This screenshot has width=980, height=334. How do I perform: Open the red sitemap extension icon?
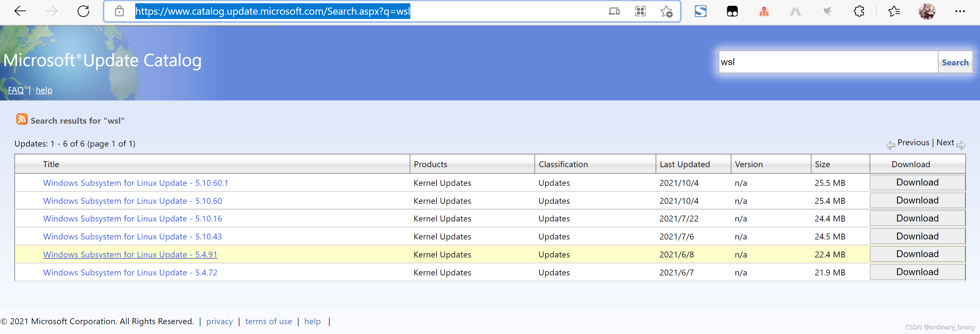tap(764, 11)
